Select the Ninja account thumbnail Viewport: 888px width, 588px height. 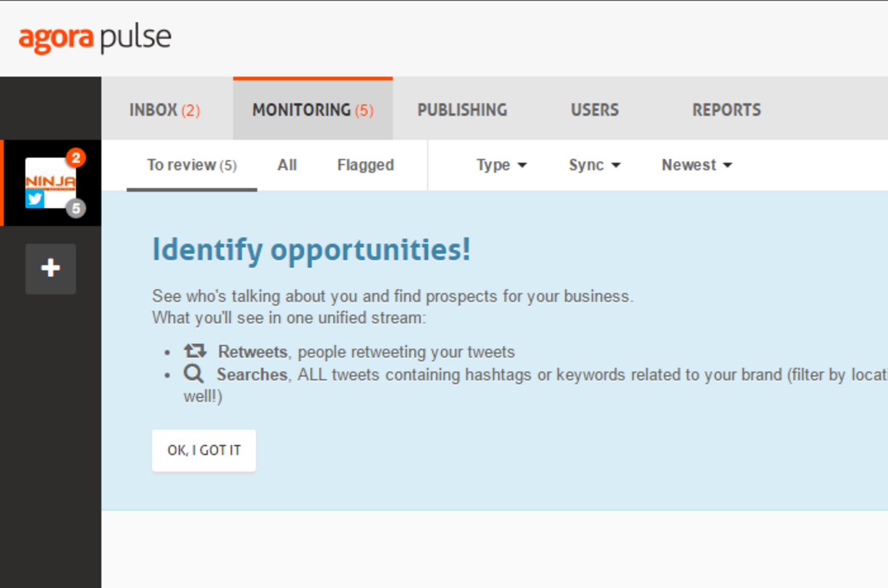(50, 182)
